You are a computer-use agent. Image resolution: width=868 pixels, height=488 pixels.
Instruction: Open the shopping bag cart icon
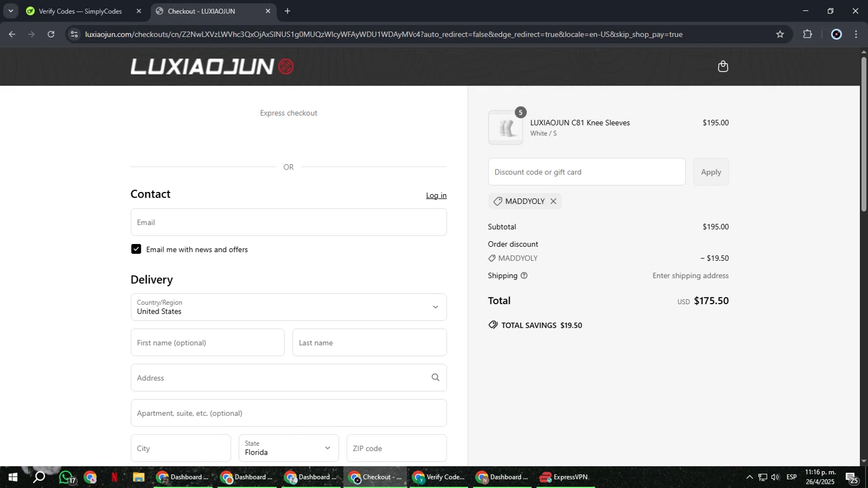[723, 66]
